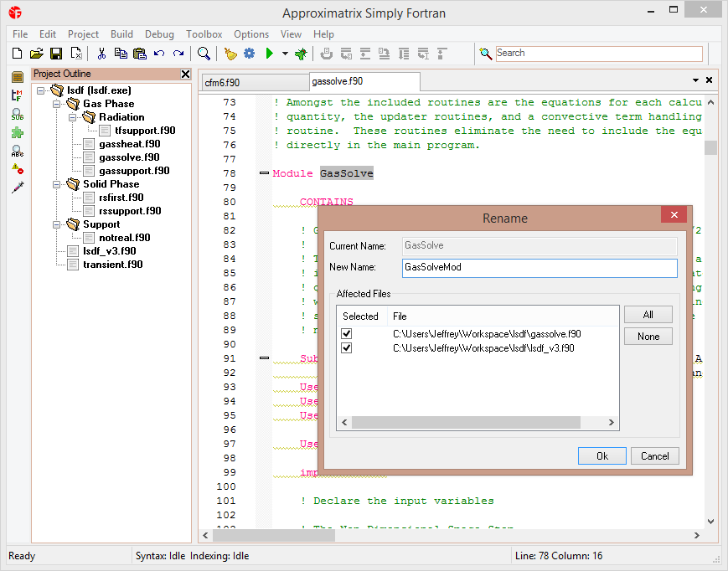Viewport: 728px width, 571px height.
Task: Open the run options dropdown arrow
Action: click(x=285, y=54)
